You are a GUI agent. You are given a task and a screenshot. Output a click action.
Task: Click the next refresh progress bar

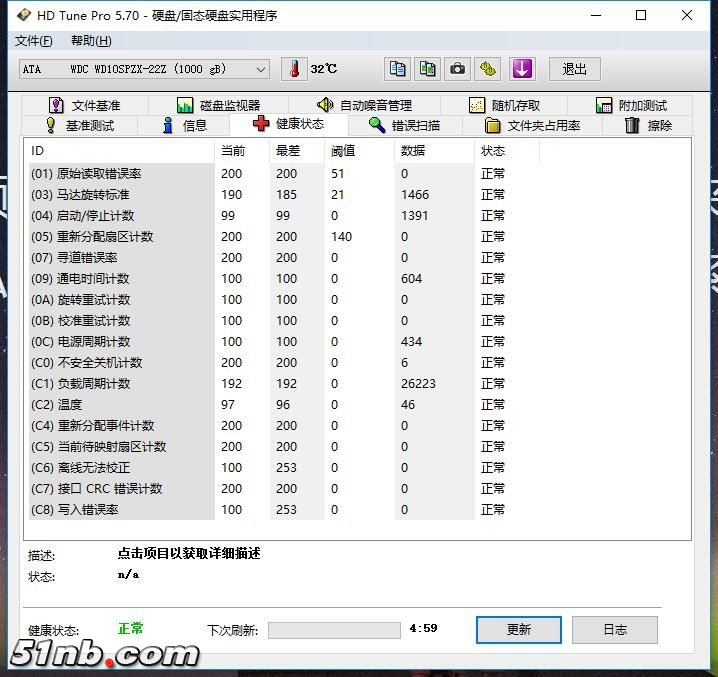[x=334, y=630]
